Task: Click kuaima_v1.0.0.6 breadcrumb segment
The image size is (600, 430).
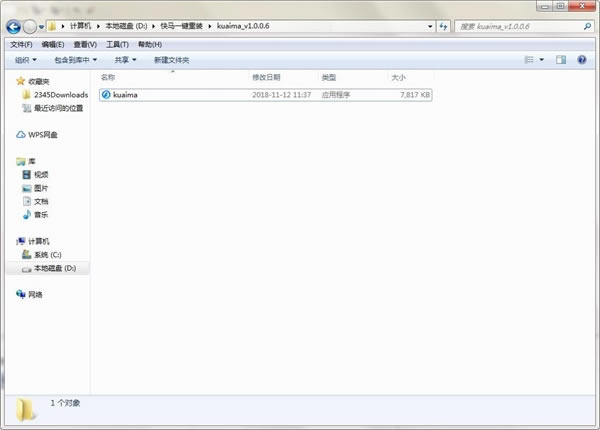Action: pos(243,26)
